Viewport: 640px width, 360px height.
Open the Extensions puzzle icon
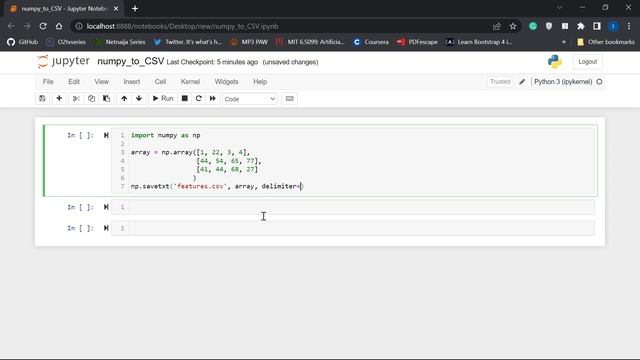click(x=581, y=26)
